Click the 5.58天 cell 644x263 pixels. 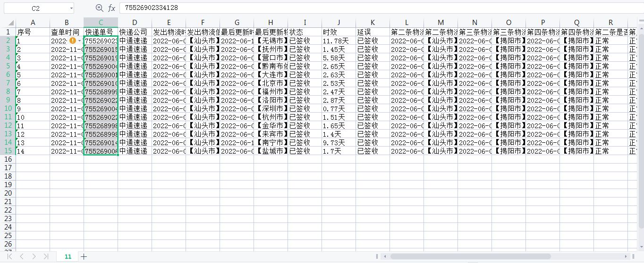[339, 58]
